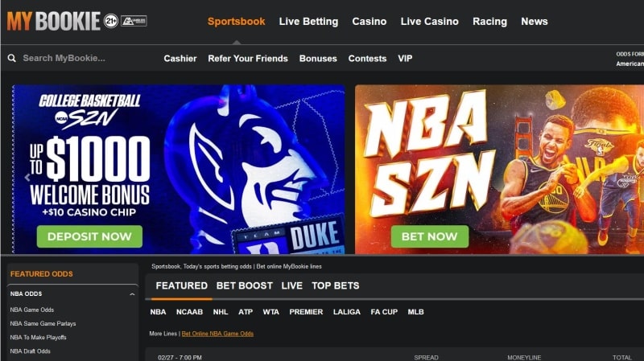
Task: Select the Top Bets tab
Action: [335, 285]
